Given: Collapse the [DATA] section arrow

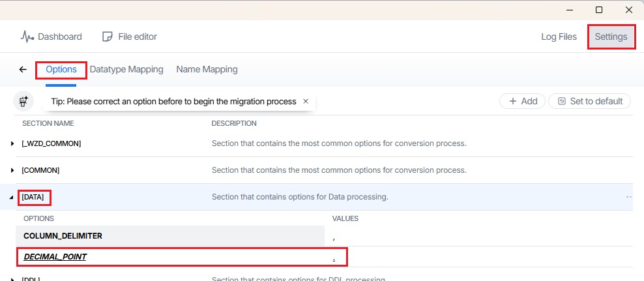Looking at the screenshot, I should (x=12, y=197).
